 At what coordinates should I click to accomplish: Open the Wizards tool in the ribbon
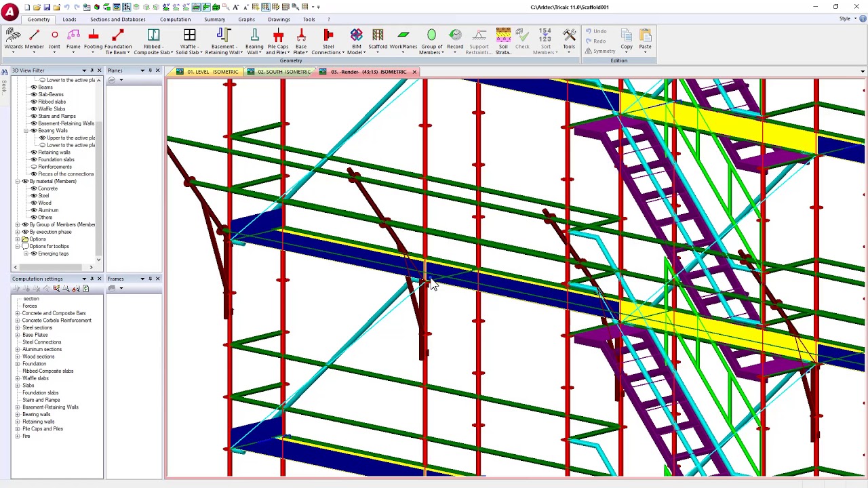click(14, 40)
